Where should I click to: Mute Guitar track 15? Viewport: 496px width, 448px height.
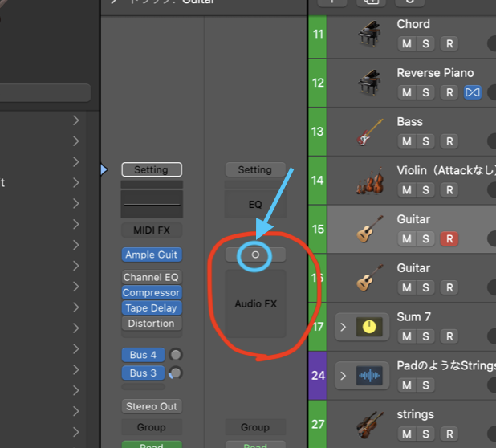click(x=407, y=239)
